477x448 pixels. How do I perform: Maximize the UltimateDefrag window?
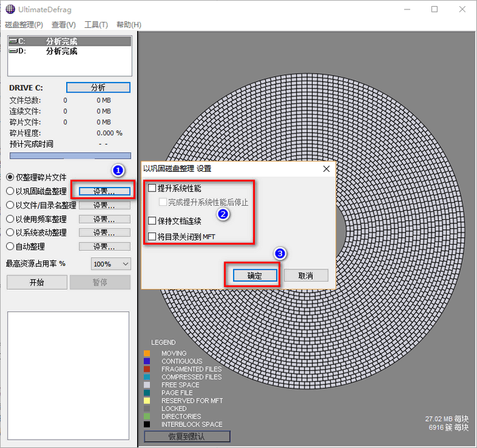click(x=435, y=10)
